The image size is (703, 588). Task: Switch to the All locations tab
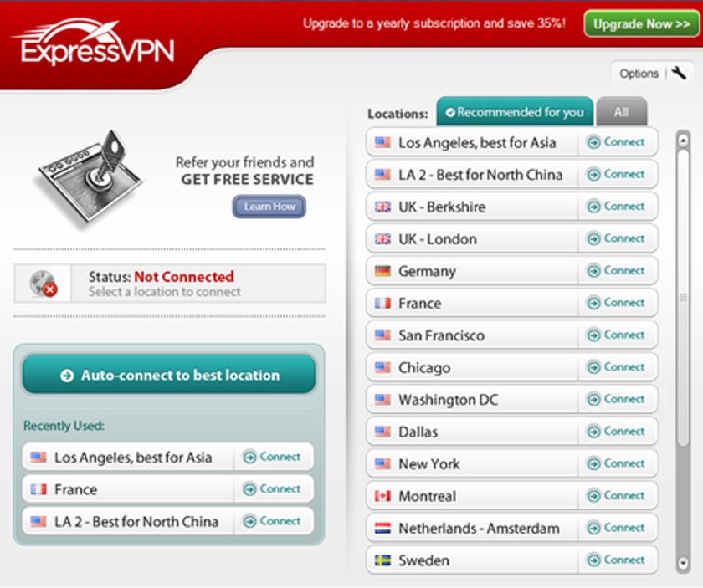621,111
